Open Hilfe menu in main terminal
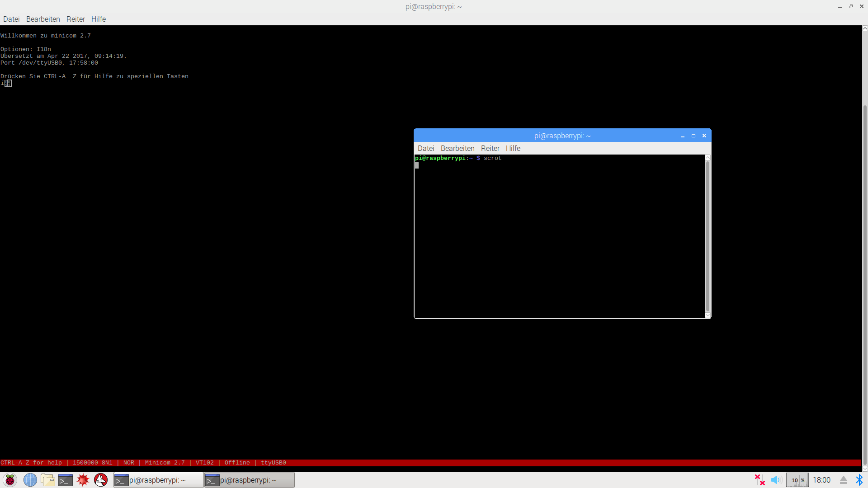 [x=99, y=19]
